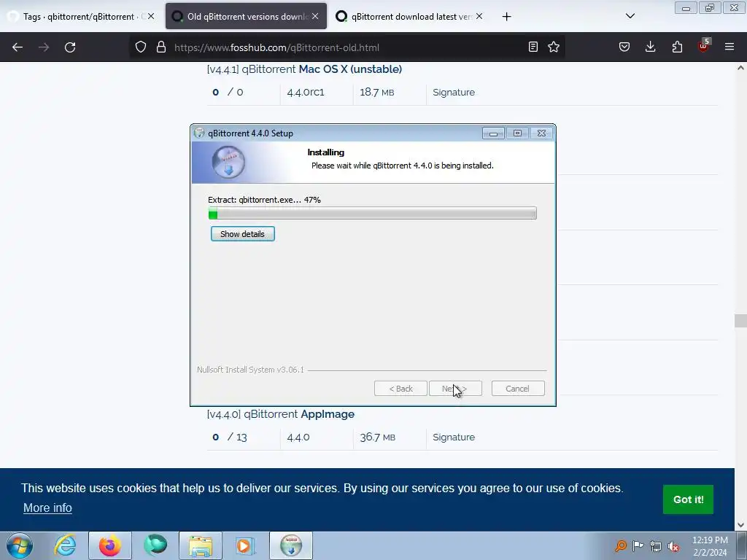Viewport: 747px width, 560px height.
Task: Accept cookies with the Got it! button
Action: click(x=688, y=499)
